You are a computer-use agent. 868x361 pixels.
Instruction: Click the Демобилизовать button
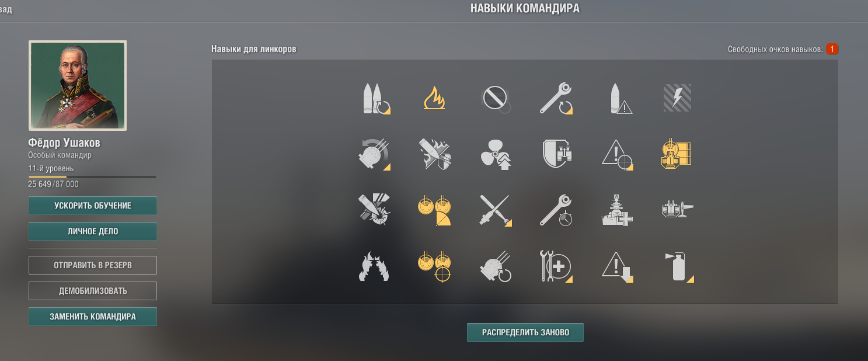[93, 291]
